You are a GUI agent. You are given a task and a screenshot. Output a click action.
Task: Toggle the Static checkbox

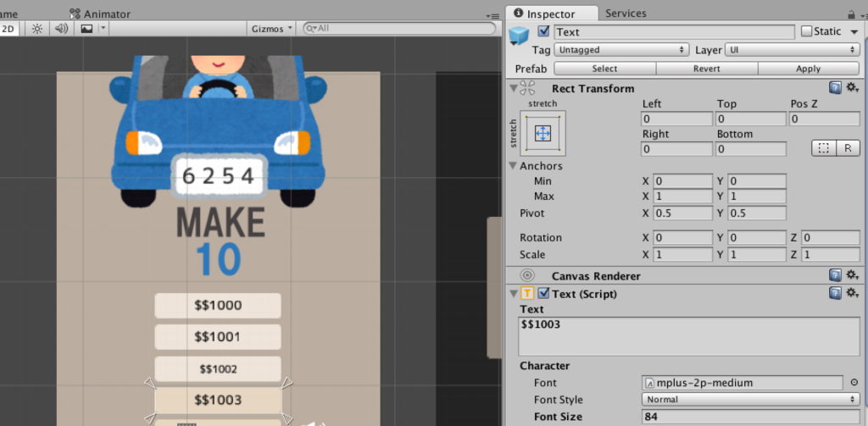coord(807,31)
